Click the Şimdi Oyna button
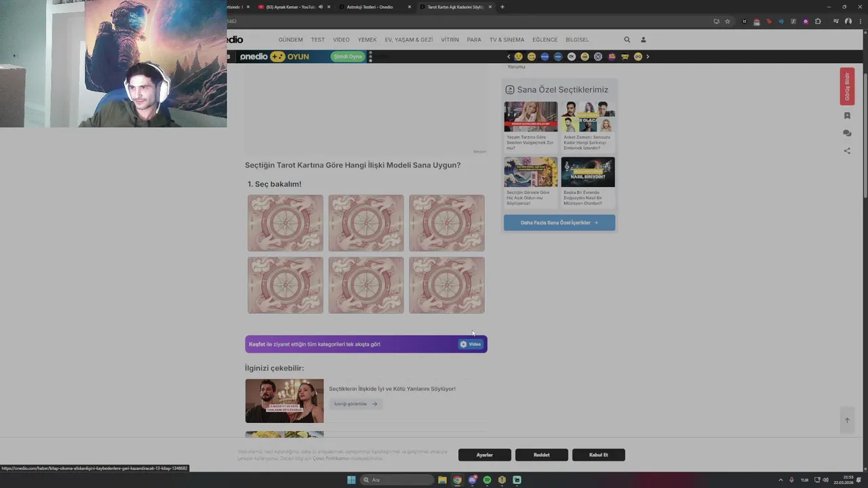Image resolution: width=868 pixels, height=488 pixels. (x=347, y=57)
